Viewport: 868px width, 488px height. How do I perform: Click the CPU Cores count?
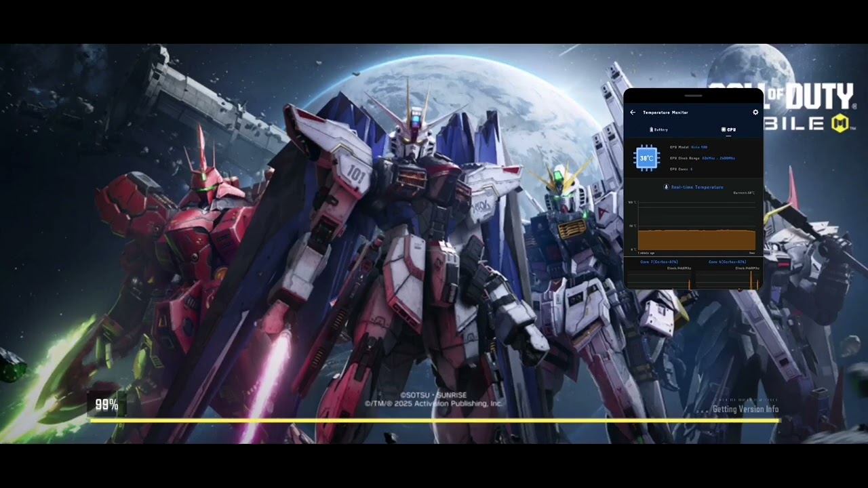(691, 169)
